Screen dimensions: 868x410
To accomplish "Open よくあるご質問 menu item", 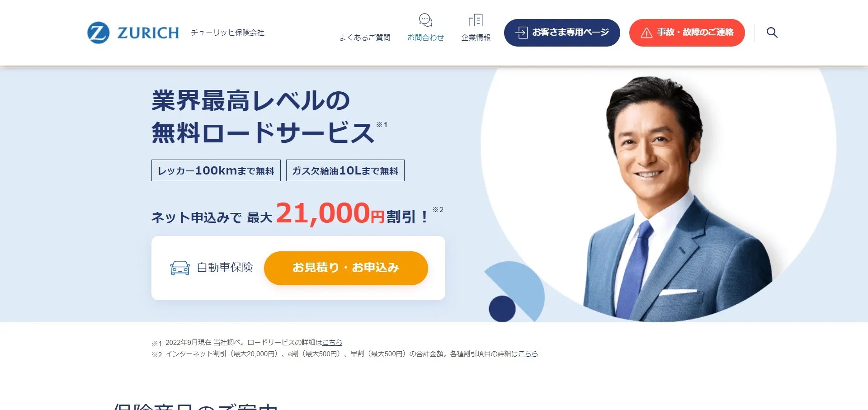I will 365,38.
